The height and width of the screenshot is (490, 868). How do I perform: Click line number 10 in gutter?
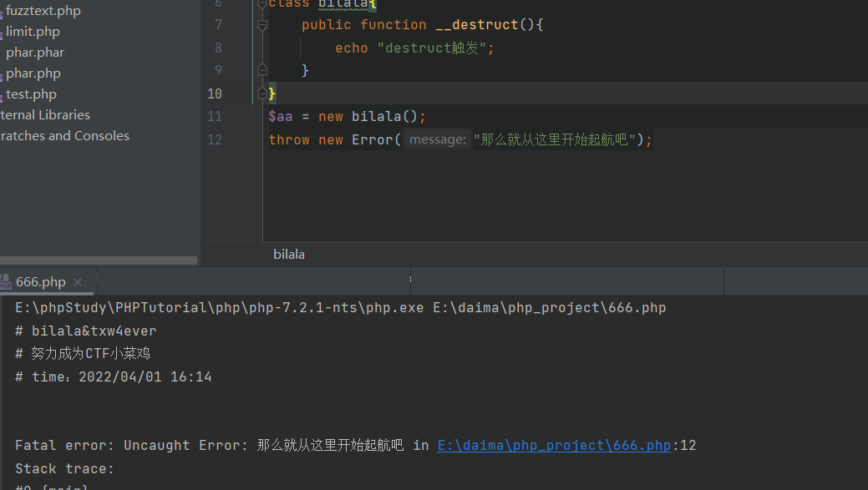coord(215,94)
